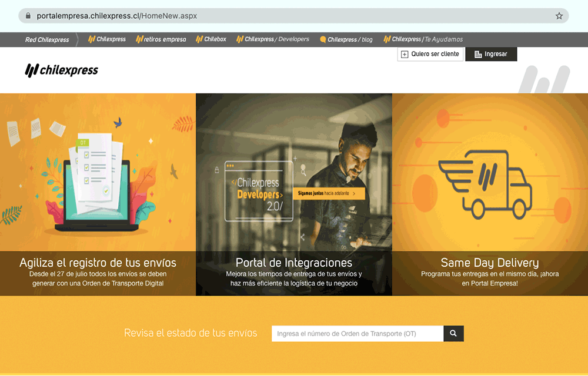Open the Agiliza el registro de tus envíos banner
The height and width of the screenshot is (376, 588).
[98, 194]
